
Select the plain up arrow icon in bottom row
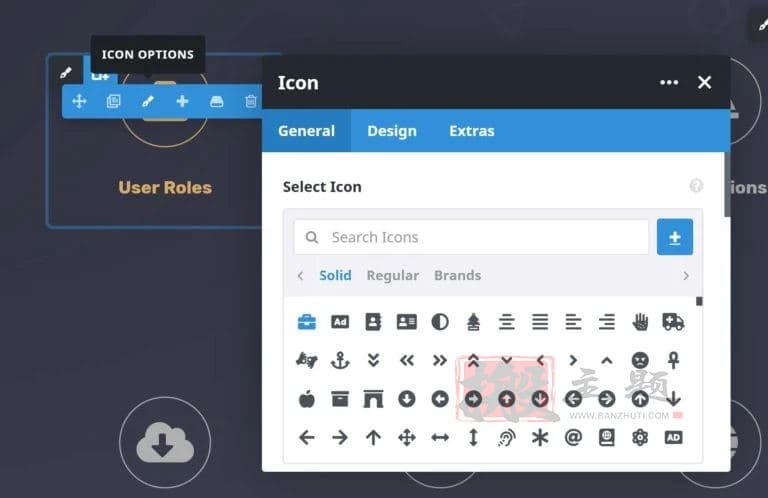(373, 437)
